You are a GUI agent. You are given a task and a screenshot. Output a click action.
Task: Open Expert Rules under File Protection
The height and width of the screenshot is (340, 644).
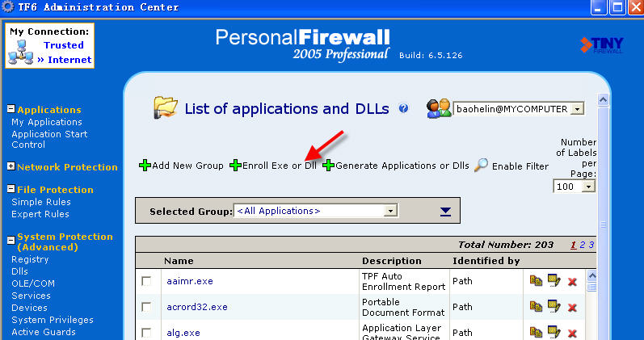(40, 214)
